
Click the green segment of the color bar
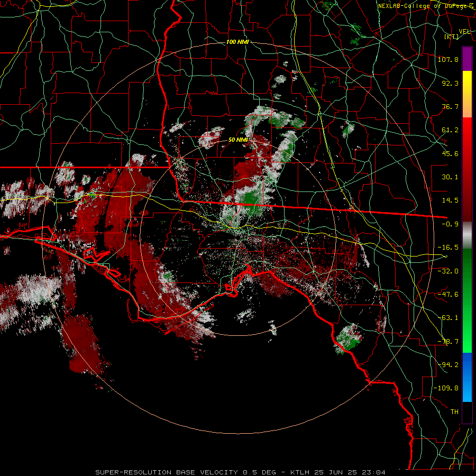[467, 300]
